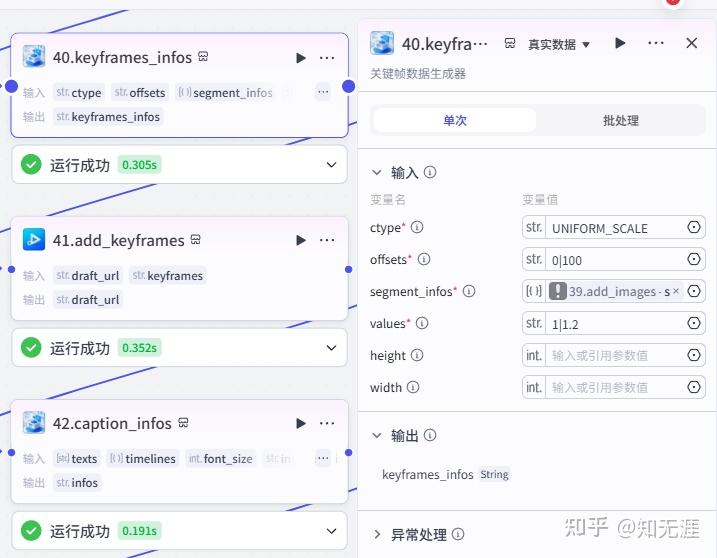Click the chat icon beside 40.keyframes_infos title
The height and width of the screenshot is (558, 717).
click(203, 57)
